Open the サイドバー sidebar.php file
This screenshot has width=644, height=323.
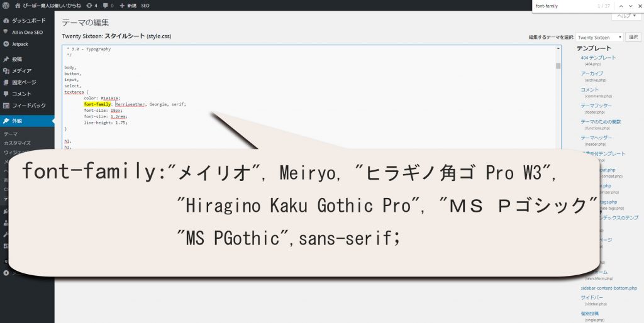pyautogui.click(x=592, y=297)
